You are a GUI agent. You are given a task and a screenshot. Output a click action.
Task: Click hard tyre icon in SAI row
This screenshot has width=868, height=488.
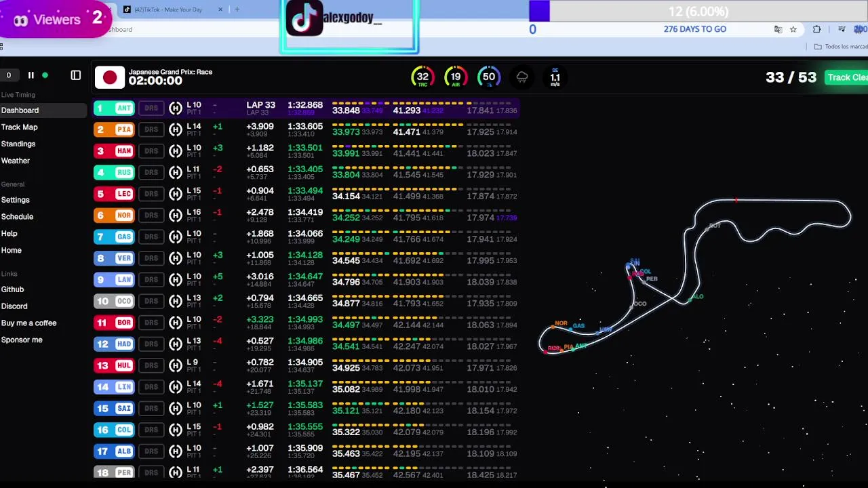[176, 409]
